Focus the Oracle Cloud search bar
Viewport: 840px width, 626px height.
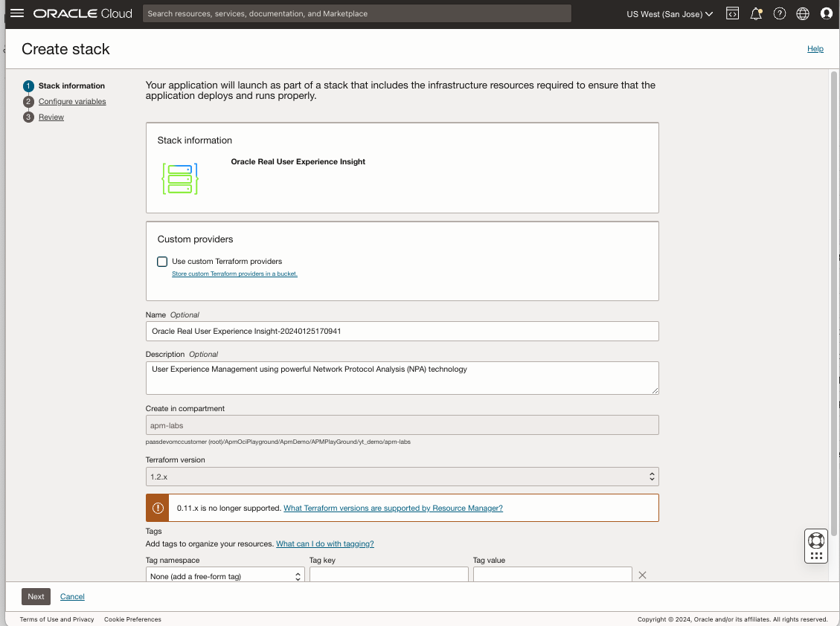[x=357, y=13]
